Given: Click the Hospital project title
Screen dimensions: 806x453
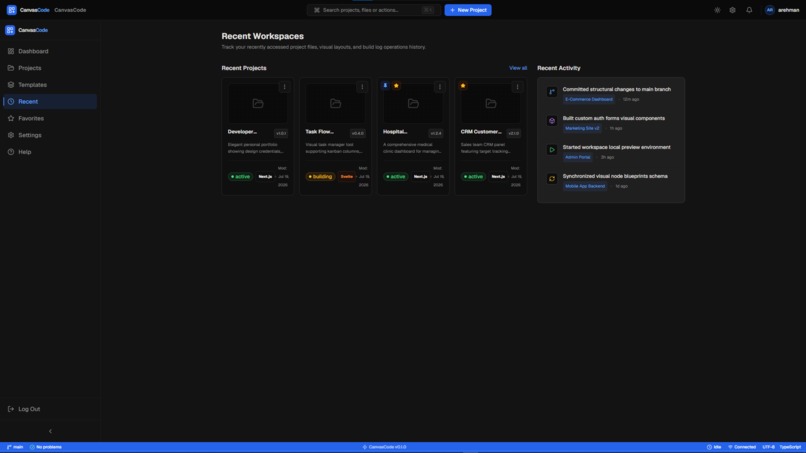Looking at the screenshot, I should coord(395,132).
